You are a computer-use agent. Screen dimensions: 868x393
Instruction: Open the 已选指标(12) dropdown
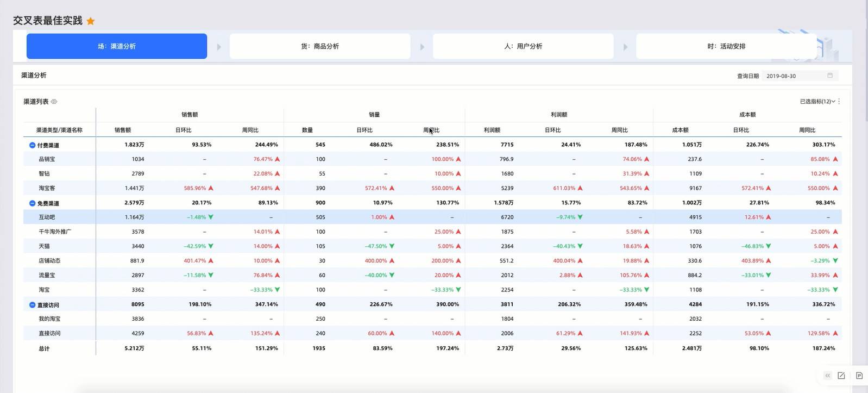pyautogui.click(x=817, y=102)
